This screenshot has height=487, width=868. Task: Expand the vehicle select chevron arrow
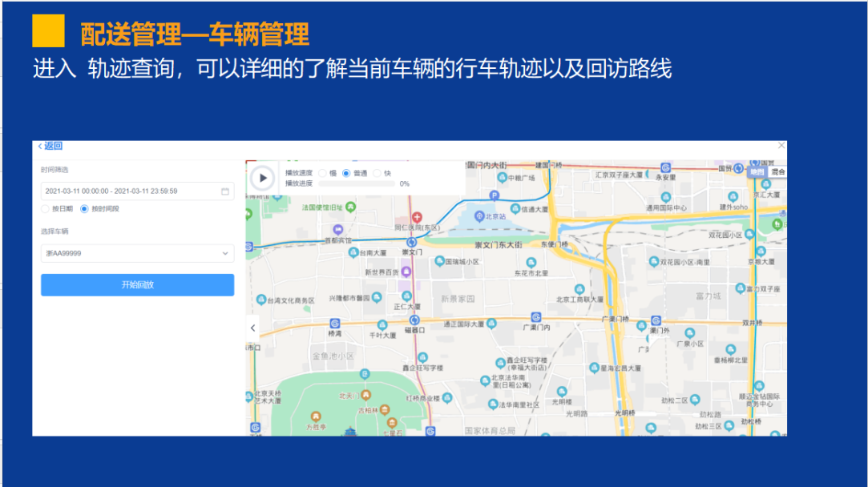(225, 253)
